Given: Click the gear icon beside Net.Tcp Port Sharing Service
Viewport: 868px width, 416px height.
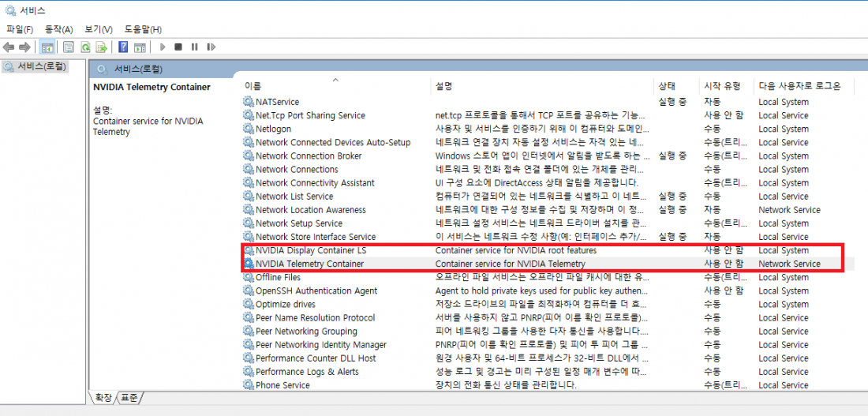Looking at the screenshot, I should point(248,115).
